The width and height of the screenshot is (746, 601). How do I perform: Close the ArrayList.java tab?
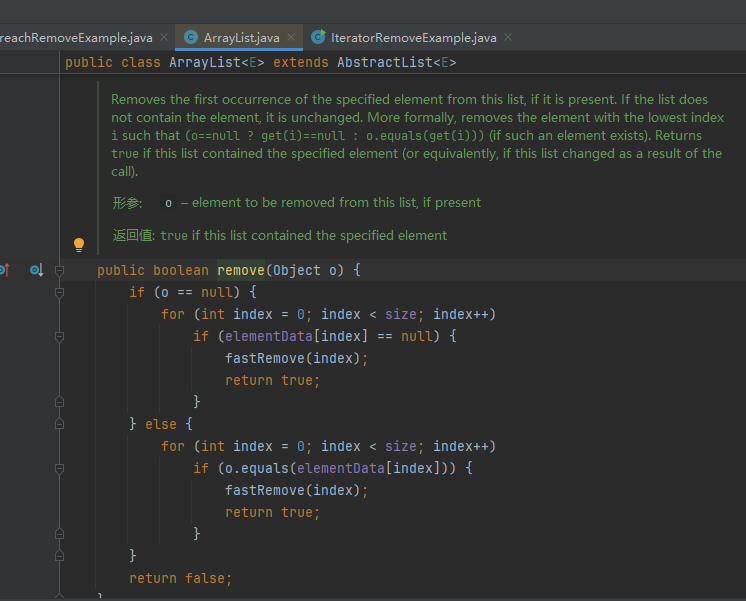click(292, 38)
